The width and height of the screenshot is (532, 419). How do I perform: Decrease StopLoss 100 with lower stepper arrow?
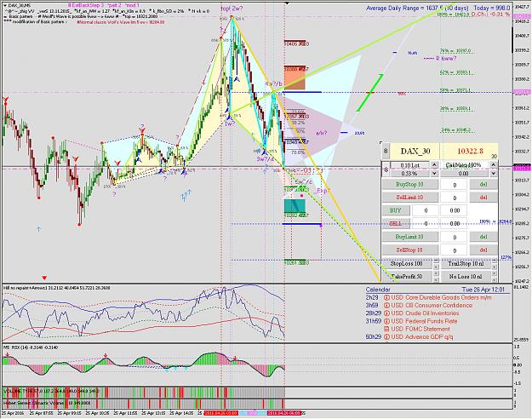435,267
